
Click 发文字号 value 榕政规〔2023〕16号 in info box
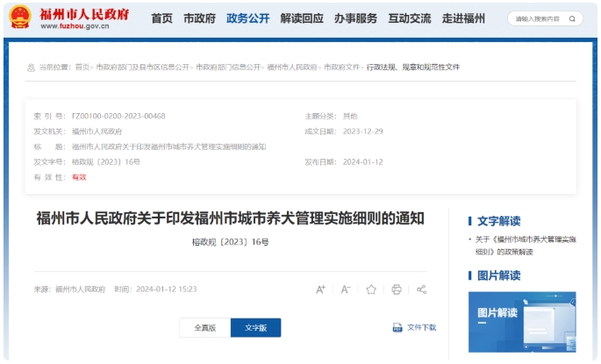pos(106,162)
